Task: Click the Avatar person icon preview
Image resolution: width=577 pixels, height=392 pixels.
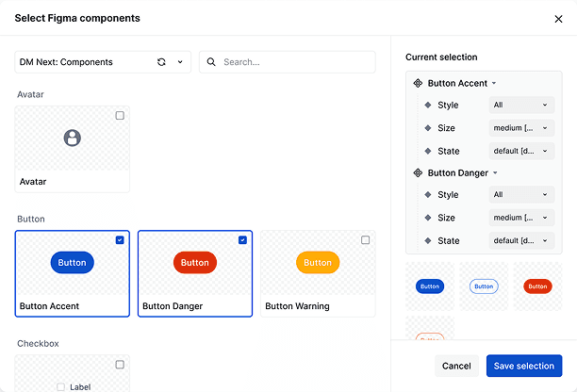Action: [x=73, y=139]
